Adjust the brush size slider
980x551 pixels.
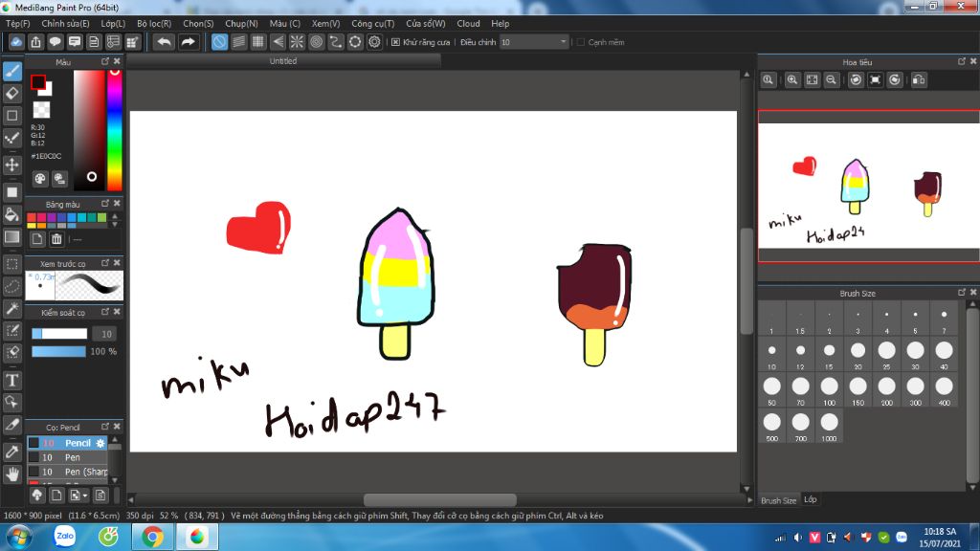point(59,334)
